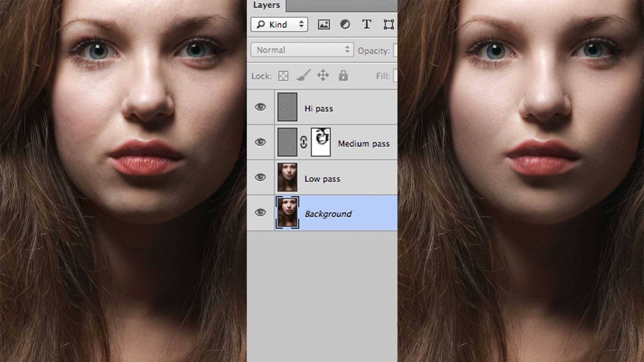Toggle visibility of Medium pass layer

pos(260,142)
